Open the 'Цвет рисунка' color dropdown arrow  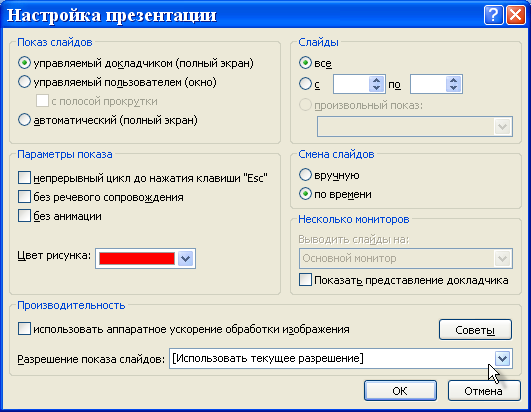click(x=185, y=259)
